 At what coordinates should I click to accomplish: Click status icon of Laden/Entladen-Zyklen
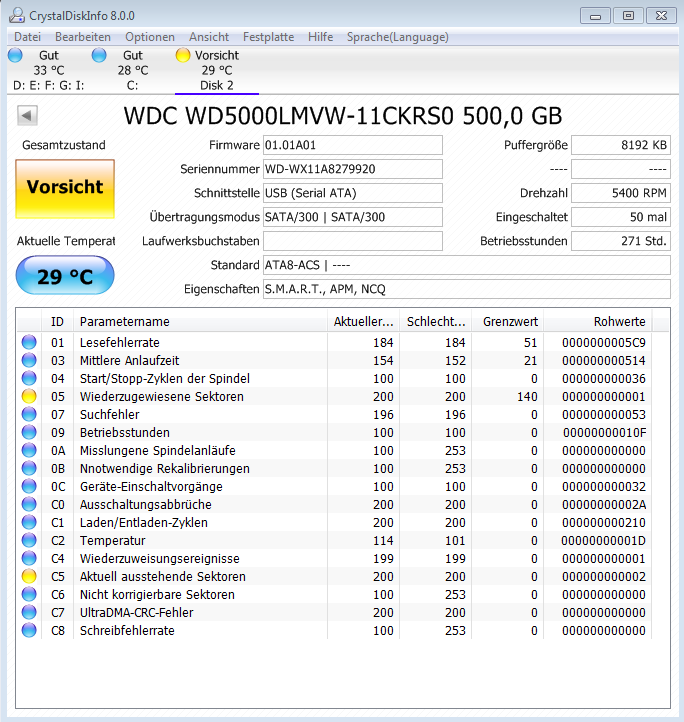[x=29, y=522]
